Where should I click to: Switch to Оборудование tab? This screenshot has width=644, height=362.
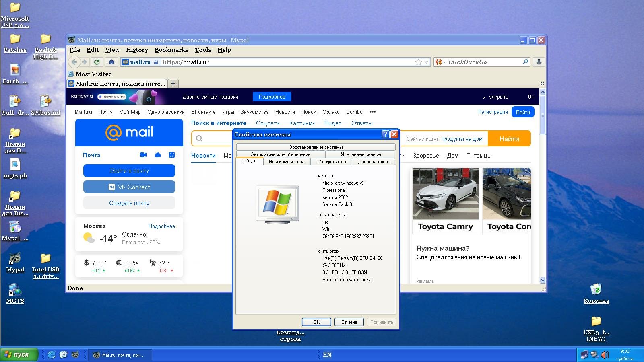click(x=331, y=162)
